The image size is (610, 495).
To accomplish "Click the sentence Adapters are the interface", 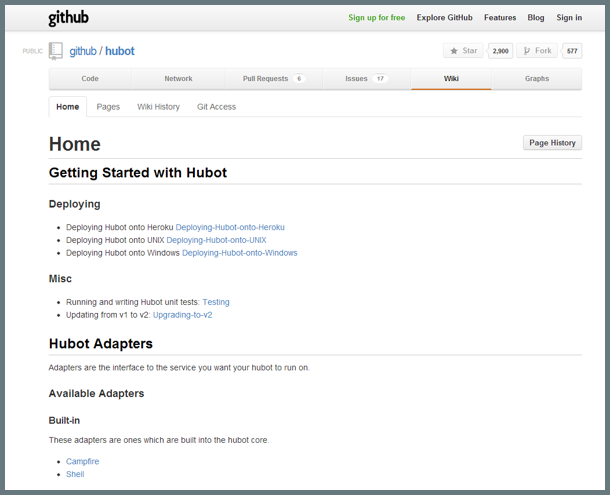I will coord(179,368).
